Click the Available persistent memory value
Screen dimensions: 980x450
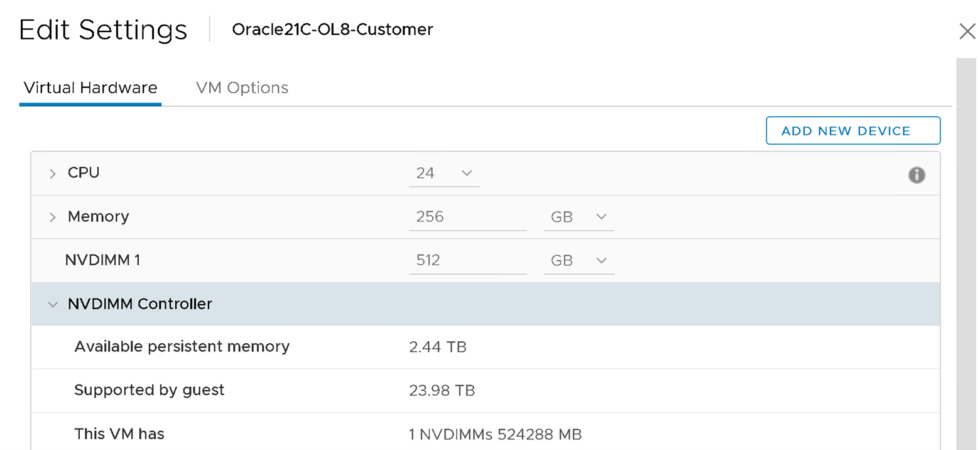click(437, 347)
